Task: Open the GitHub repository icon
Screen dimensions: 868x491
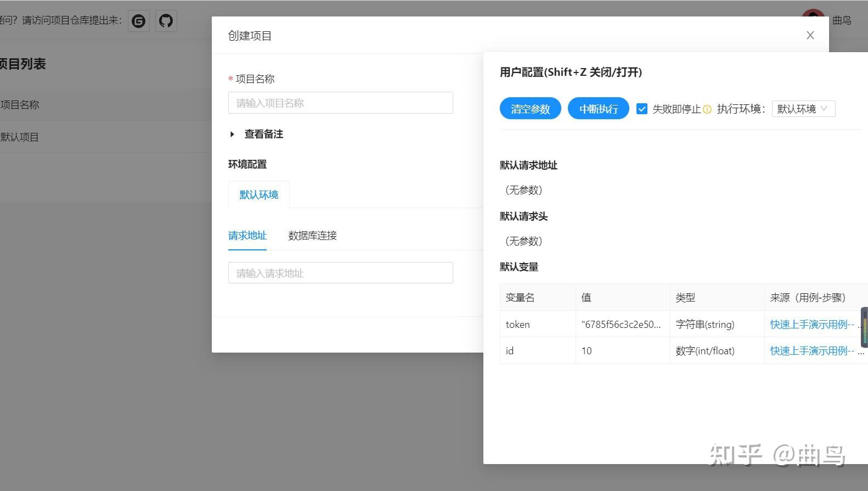Action: tap(166, 21)
